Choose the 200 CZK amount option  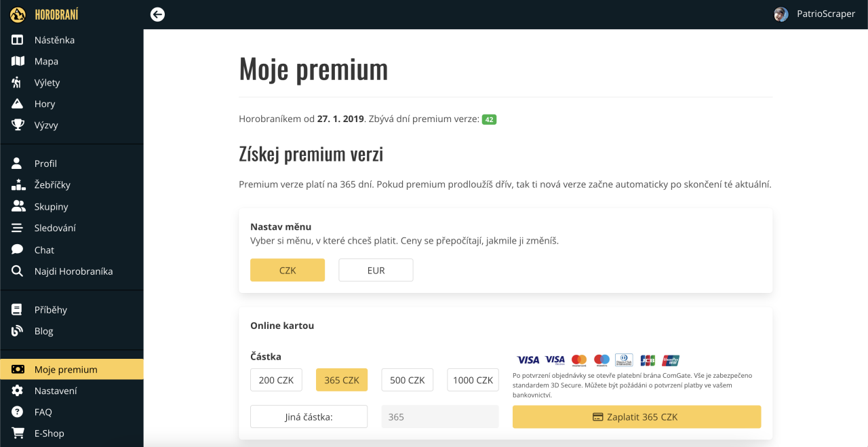(276, 380)
